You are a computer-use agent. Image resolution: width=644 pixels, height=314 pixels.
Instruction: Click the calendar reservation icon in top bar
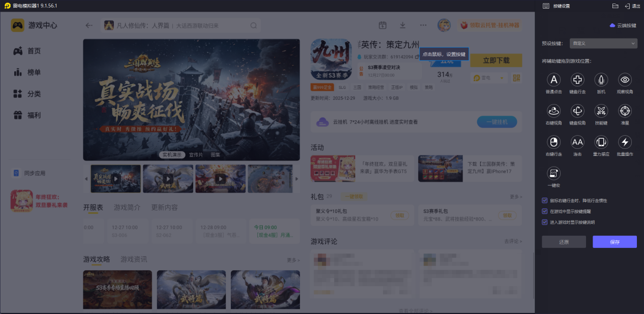pos(383,25)
